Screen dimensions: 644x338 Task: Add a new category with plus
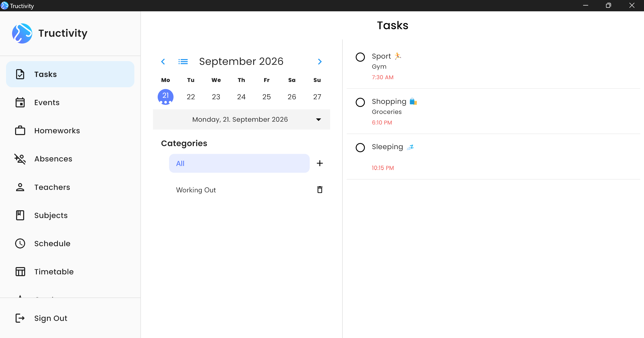320,163
